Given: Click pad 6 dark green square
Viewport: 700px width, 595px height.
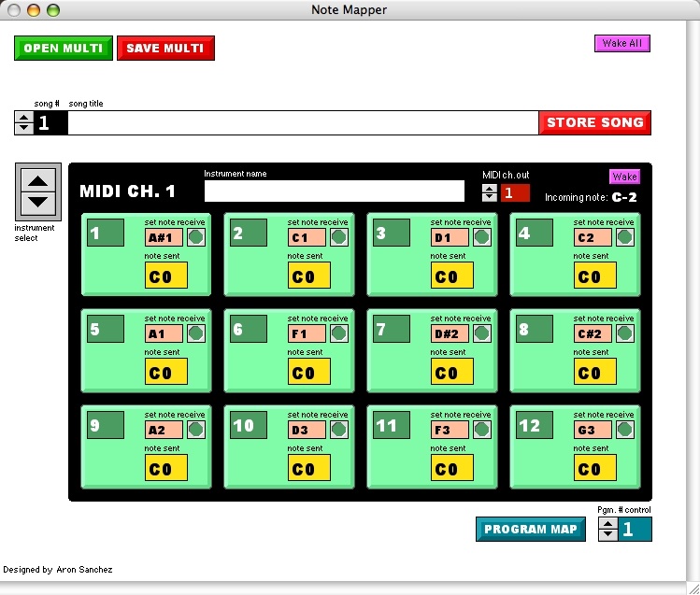Looking at the screenshot, I should (249, 329).
